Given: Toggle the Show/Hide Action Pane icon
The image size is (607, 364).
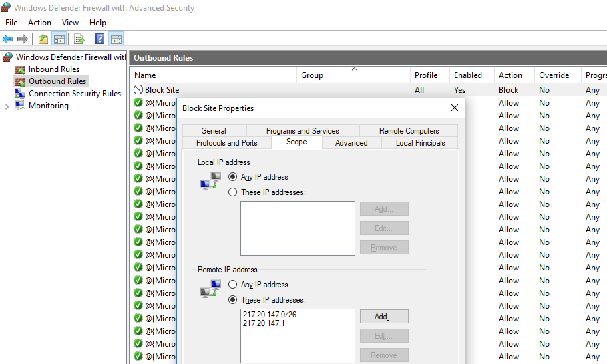Looking at the screenshot, I should tap(116, 39).
